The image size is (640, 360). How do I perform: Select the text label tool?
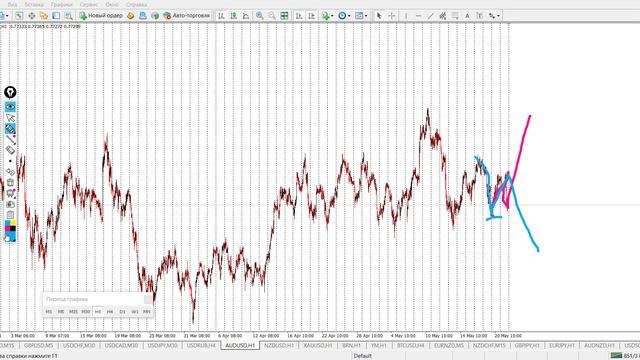[480, 16]
